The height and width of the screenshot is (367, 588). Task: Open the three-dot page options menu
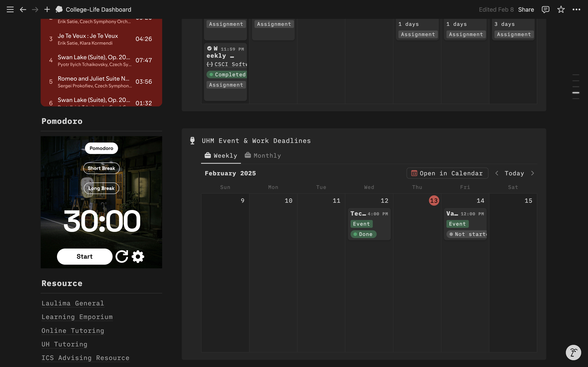click(x=576, y=10)
